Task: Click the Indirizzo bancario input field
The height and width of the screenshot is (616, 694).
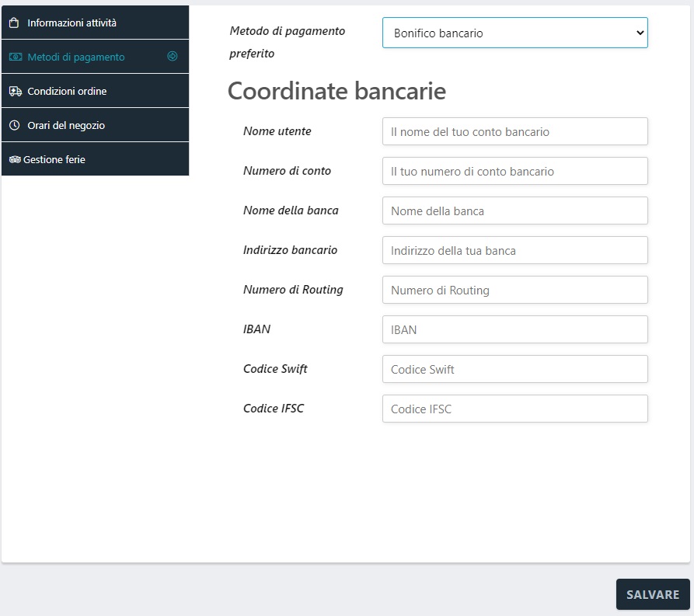Action: coord(514,251)
